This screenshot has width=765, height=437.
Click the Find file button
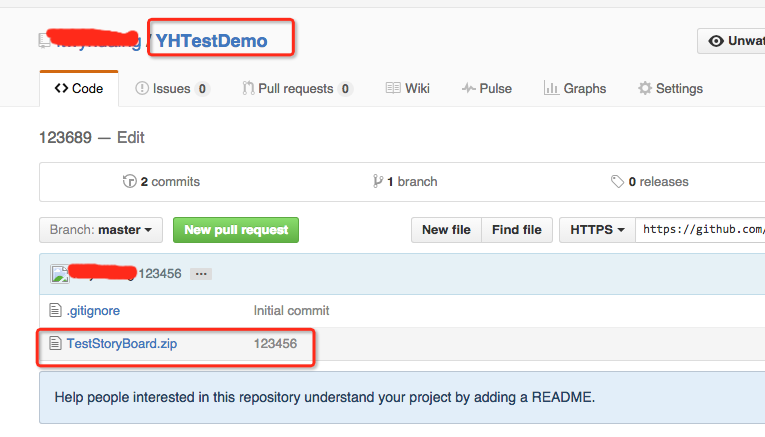coord(517,230)
